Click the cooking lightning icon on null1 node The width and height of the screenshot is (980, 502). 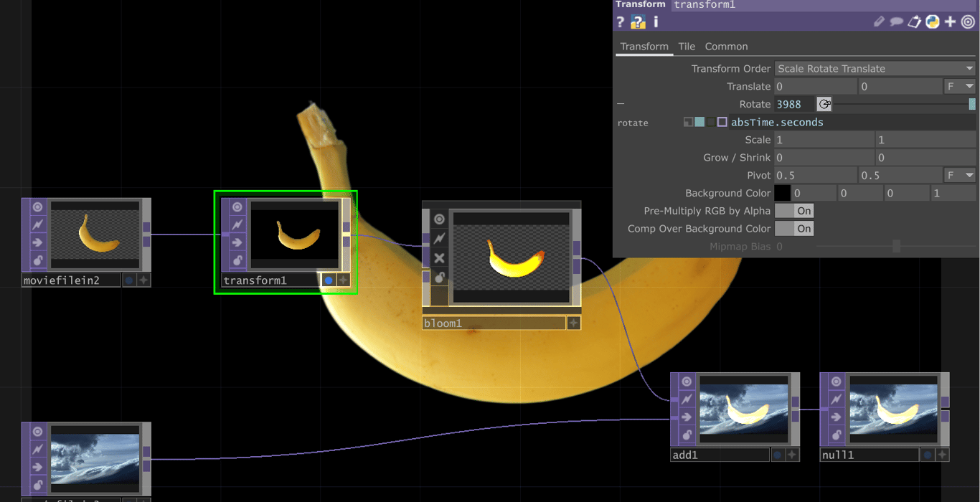point(836,399)
